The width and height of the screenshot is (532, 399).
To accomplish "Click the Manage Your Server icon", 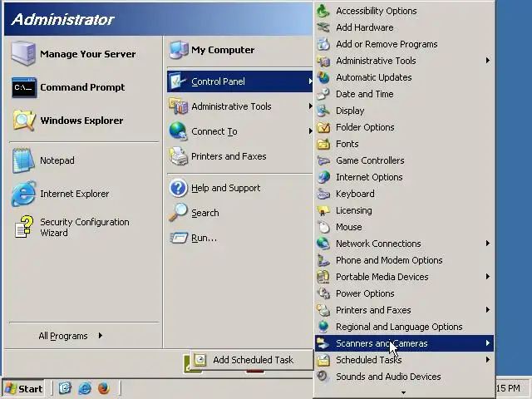I will [23, 53].
